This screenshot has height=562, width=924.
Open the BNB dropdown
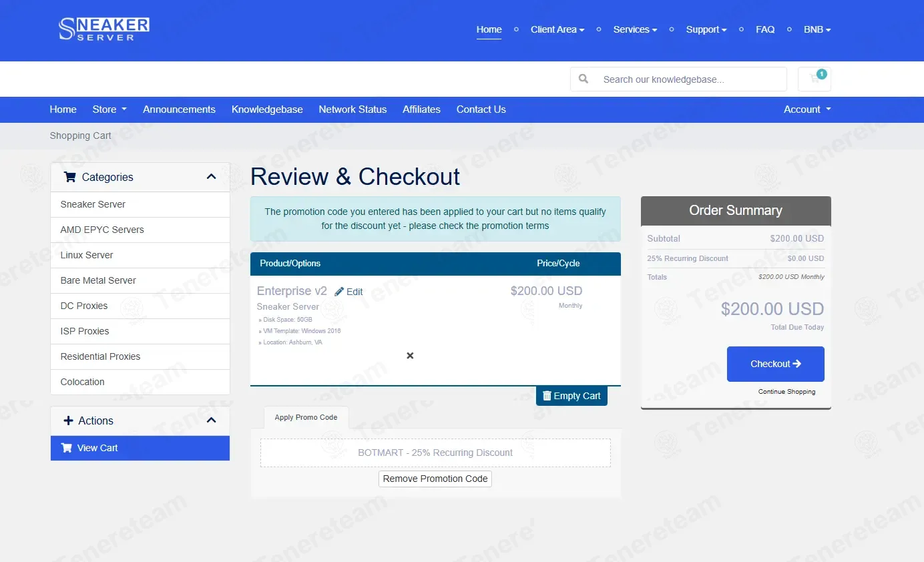(817, 29)
